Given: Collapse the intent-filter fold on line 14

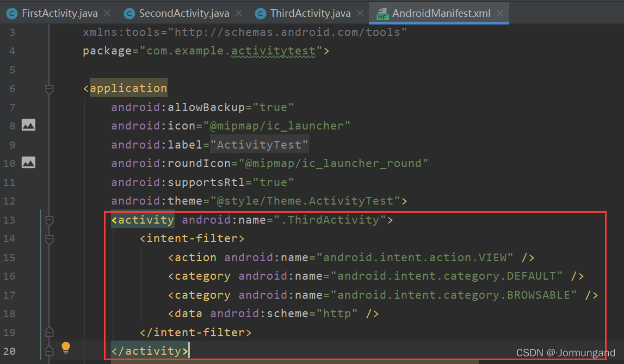Looking at the screenshot, I should pos(50,239).
